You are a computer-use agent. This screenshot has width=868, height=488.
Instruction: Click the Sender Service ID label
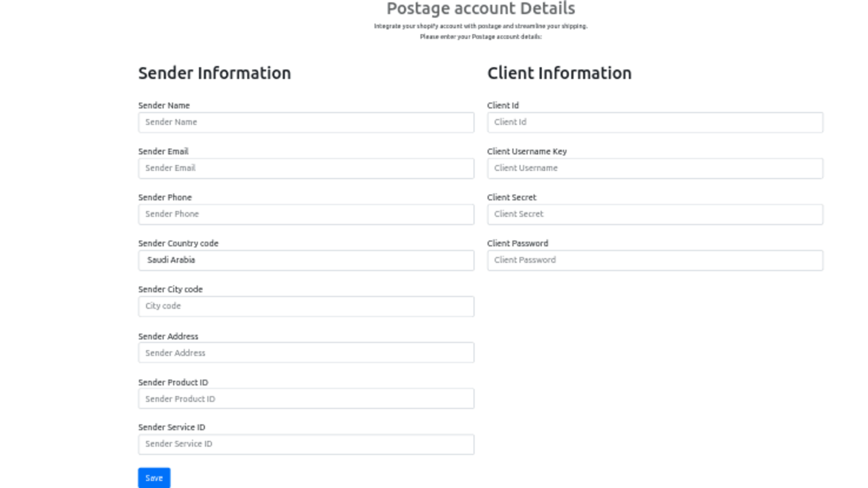(171, 427)
